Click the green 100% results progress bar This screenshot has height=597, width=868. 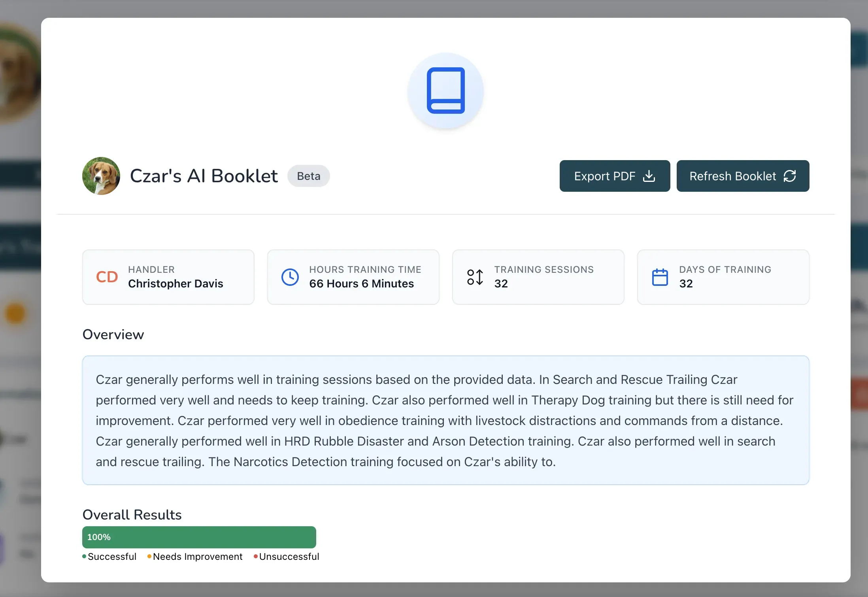point(199,537)
